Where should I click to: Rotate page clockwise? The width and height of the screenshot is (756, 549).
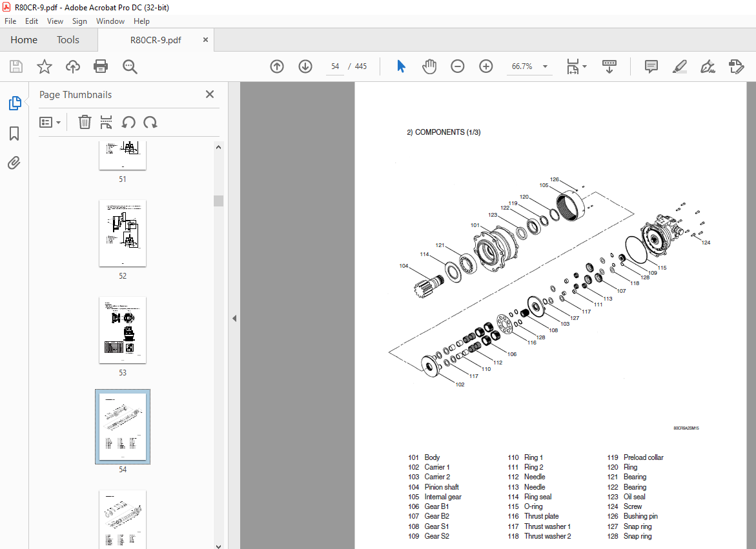point(150,123)
